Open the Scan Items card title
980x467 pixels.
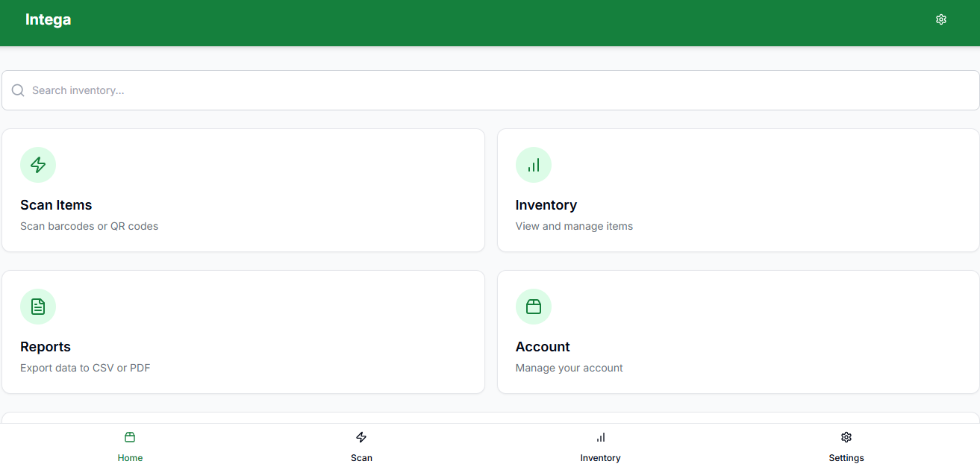click(x=56, y=205)
